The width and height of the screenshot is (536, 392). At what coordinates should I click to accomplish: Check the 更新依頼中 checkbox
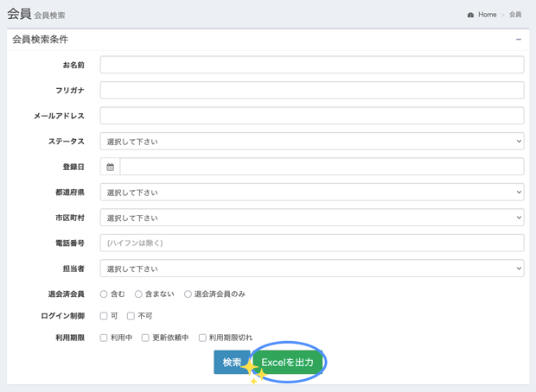click(145, 338)
